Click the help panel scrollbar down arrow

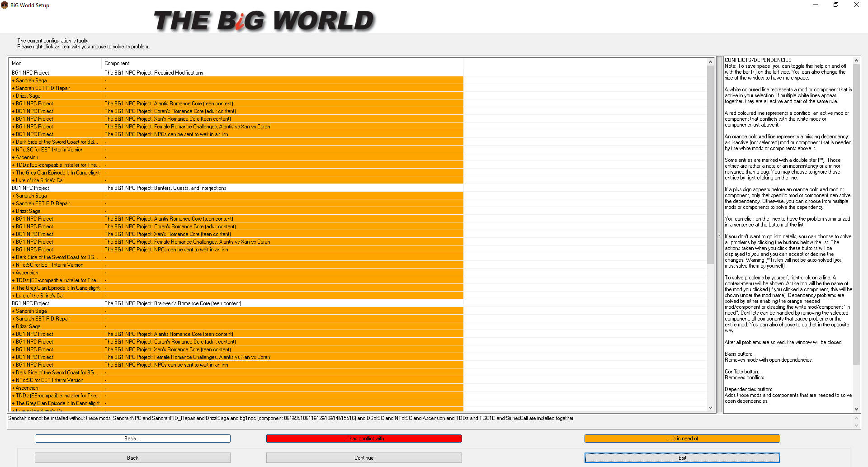point(856,409)
